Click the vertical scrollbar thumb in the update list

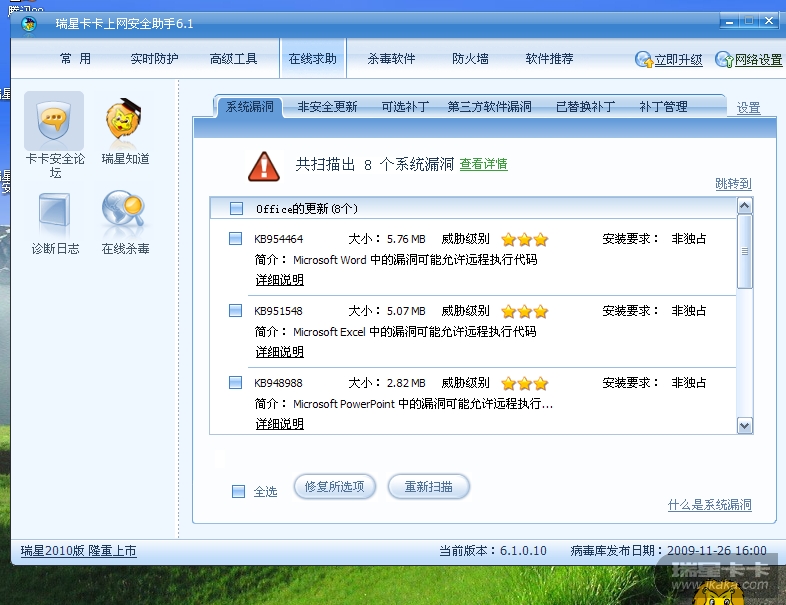click(744, 252)
